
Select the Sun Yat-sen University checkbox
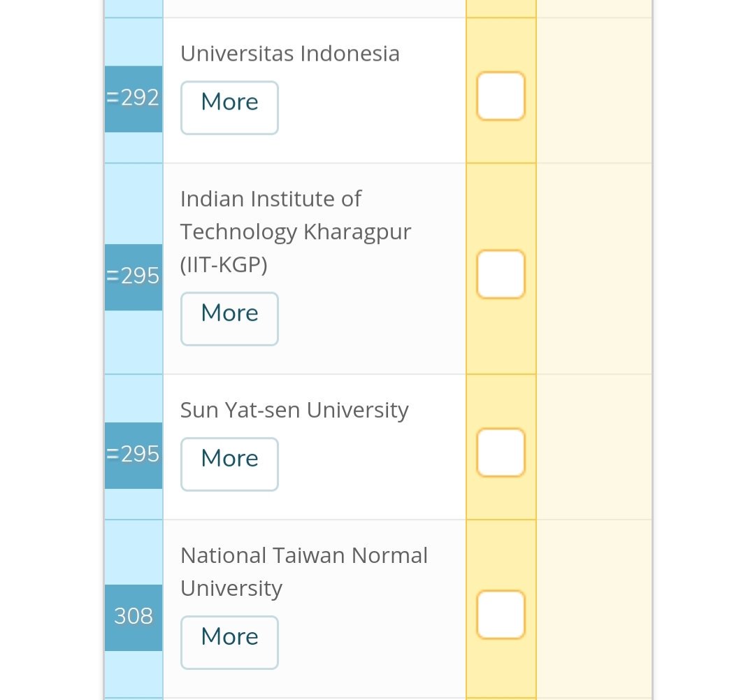pyautogui.click(x=501, y=452)
